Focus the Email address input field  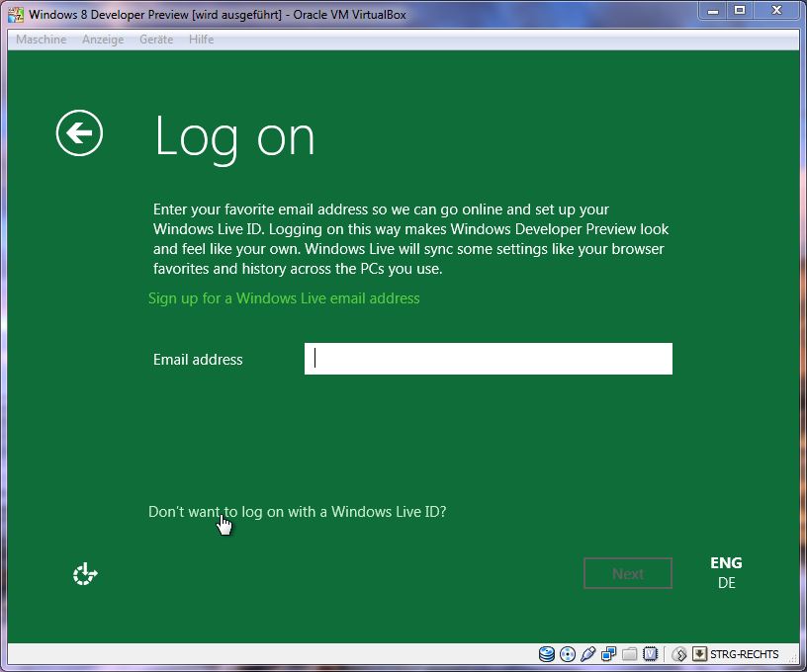point(489,359)
